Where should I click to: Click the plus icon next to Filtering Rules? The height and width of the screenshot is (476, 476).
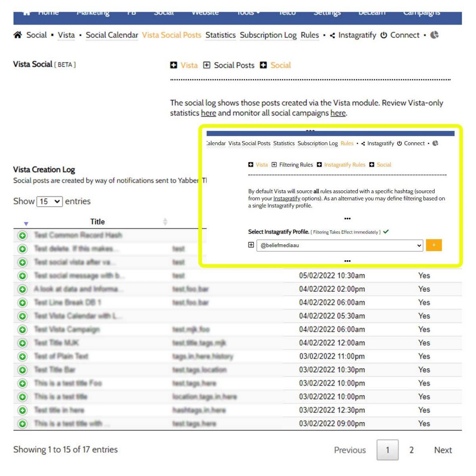coord(274,165)
